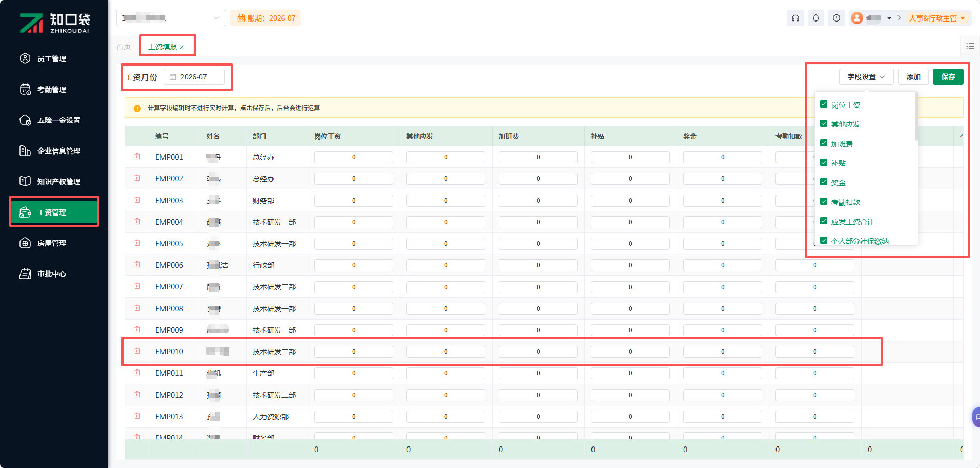The width and height of the screenshot is (980, 468).
Task: Delete row EMP003 with trash icon
Action: click(x=137, y=200)
